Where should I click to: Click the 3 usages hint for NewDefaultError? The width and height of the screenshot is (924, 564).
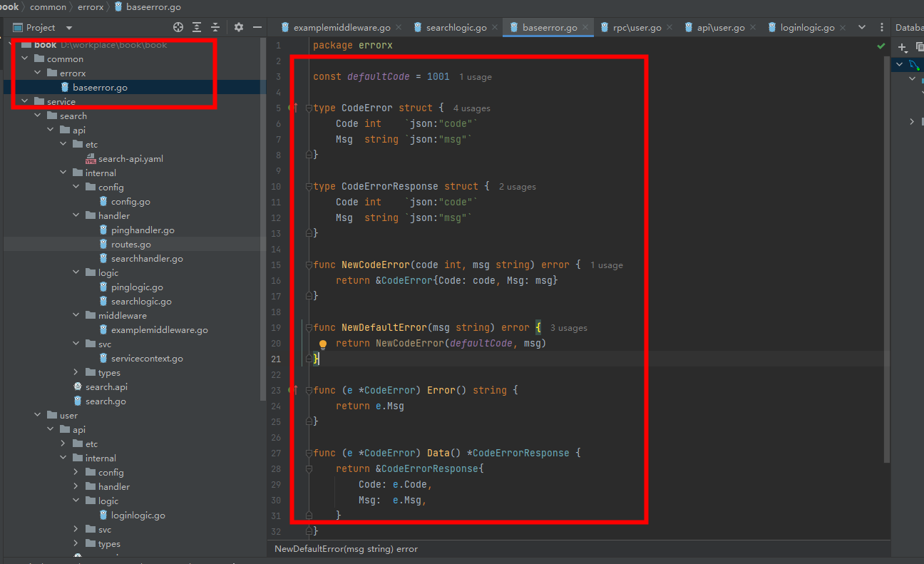click(x=568, y=327)
